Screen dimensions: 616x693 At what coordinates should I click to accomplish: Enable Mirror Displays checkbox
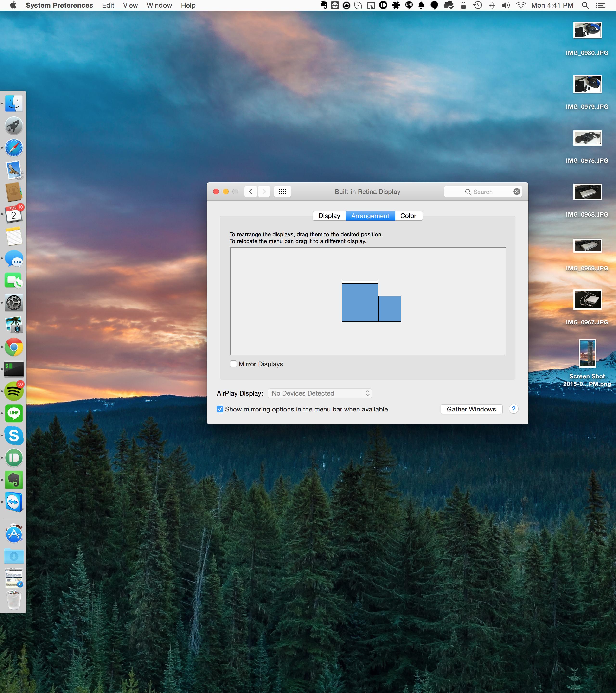(x=233, y=364)
